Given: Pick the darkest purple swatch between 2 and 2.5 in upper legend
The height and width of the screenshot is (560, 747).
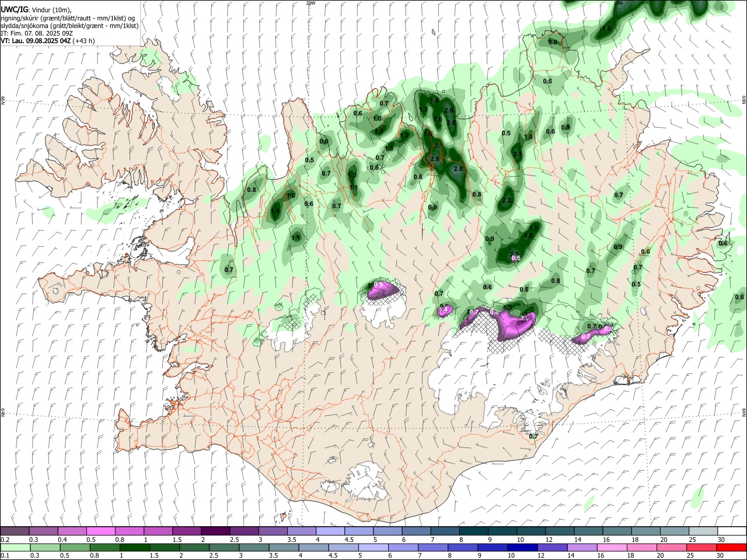Looking at the screenshot, I should (x=215, y=531).
